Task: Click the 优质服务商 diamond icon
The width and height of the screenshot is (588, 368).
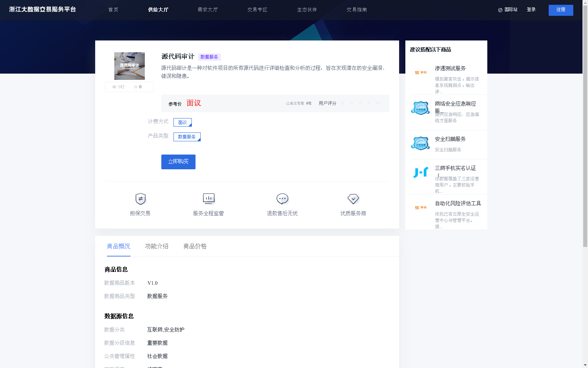Action: tap(353, 199)
